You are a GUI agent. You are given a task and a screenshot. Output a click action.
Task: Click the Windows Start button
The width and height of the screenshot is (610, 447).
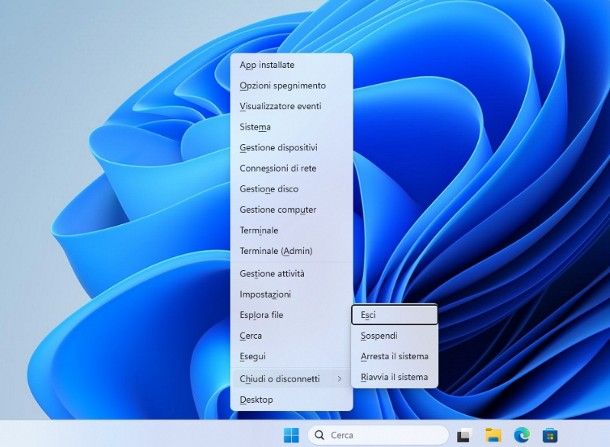click(x=291, y=435)
